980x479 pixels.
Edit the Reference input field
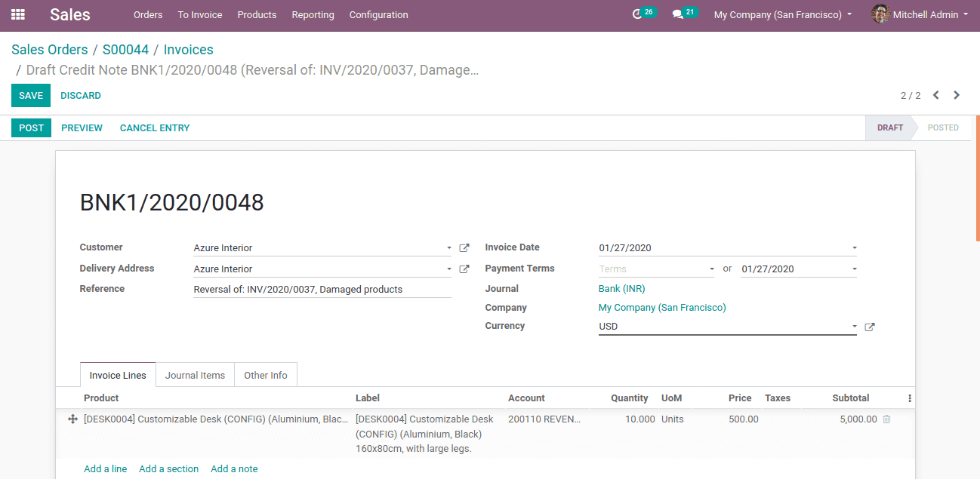click(322, 290)
